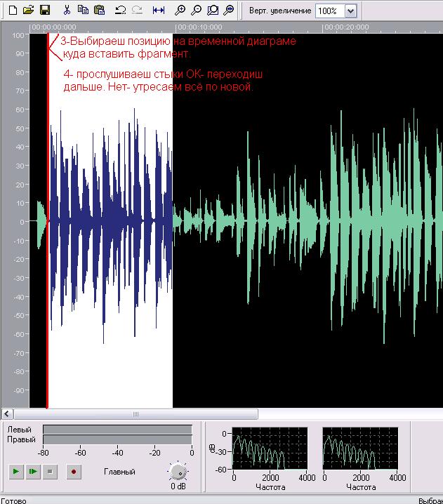443x504 pixels.
Task: Cut the selection with the scissors icon
Action: pos(67,11)
